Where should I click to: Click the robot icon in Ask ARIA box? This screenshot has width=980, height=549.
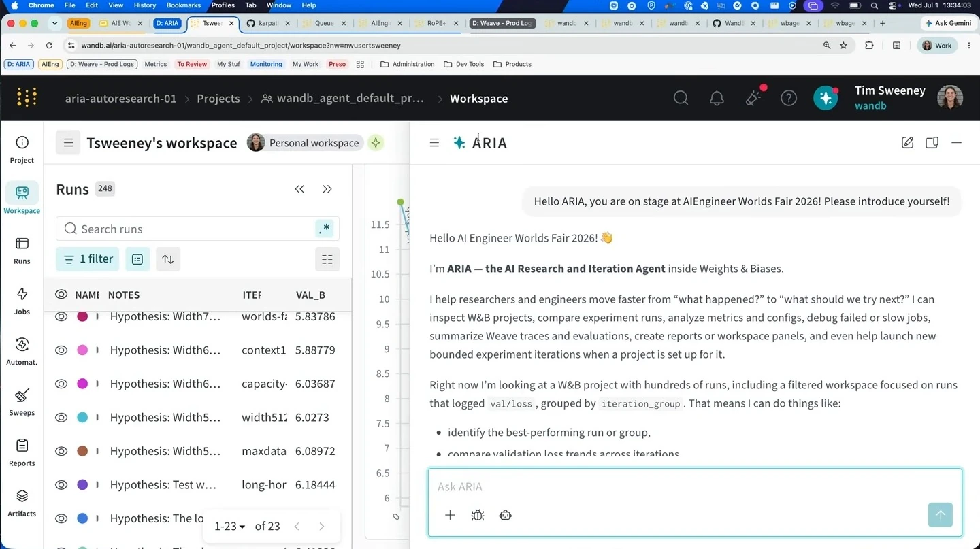pos(505,515)
